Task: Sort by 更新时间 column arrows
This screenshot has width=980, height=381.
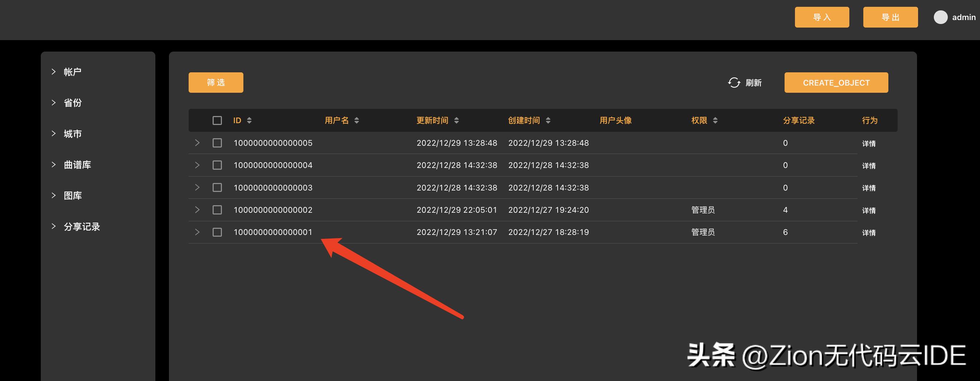Action: [456, 121]
